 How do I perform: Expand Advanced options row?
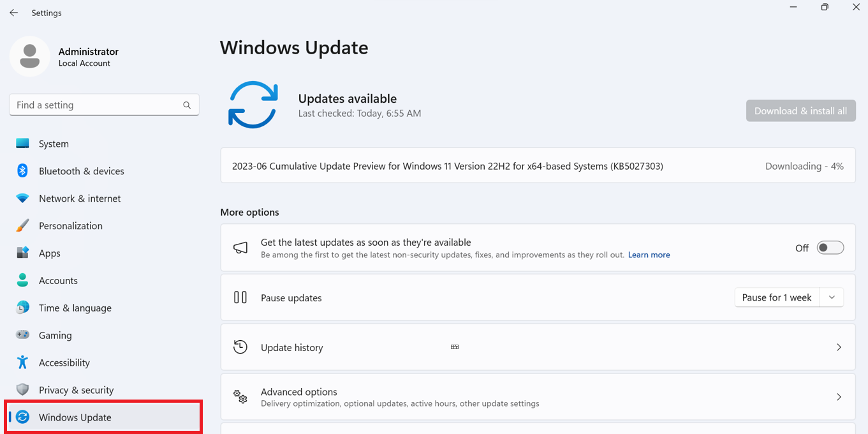pos(839,396)
